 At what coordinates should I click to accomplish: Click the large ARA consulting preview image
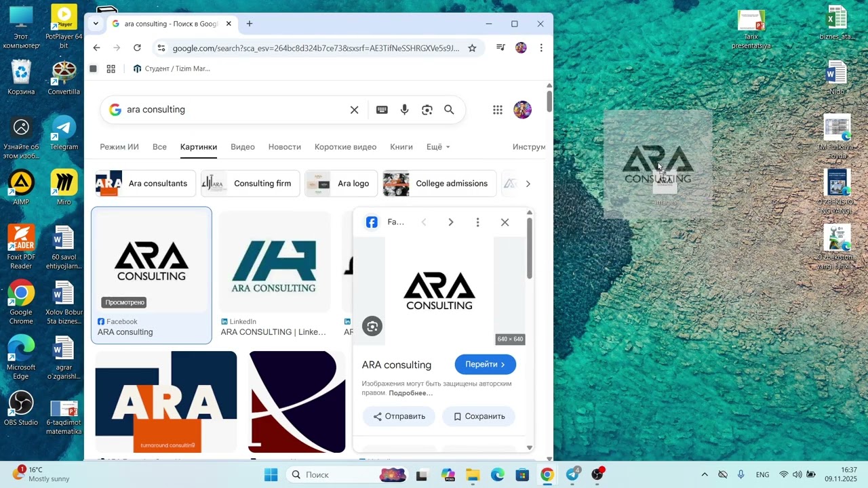coord(439,291)
